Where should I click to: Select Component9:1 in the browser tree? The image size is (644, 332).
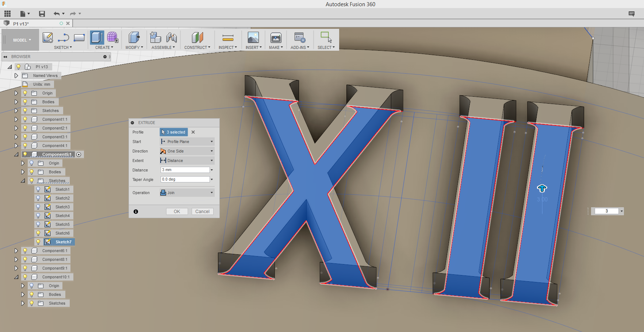(55, 268)
